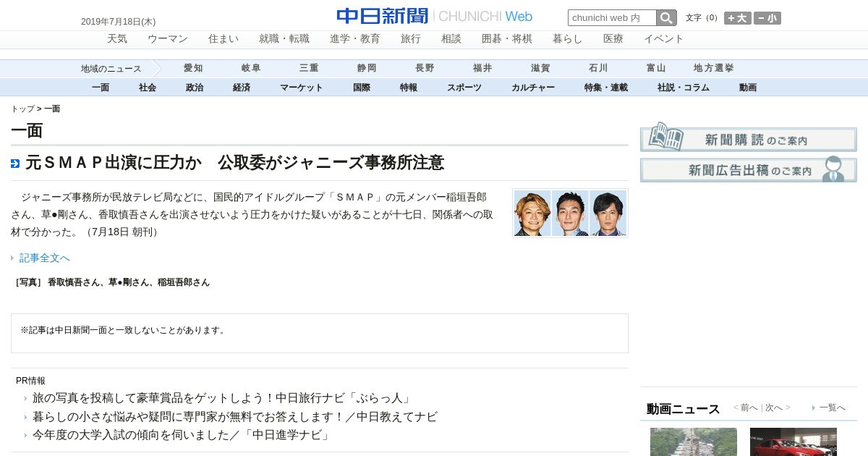Open the article photo of three members
The image size is (868, 456).
[571, 213]
